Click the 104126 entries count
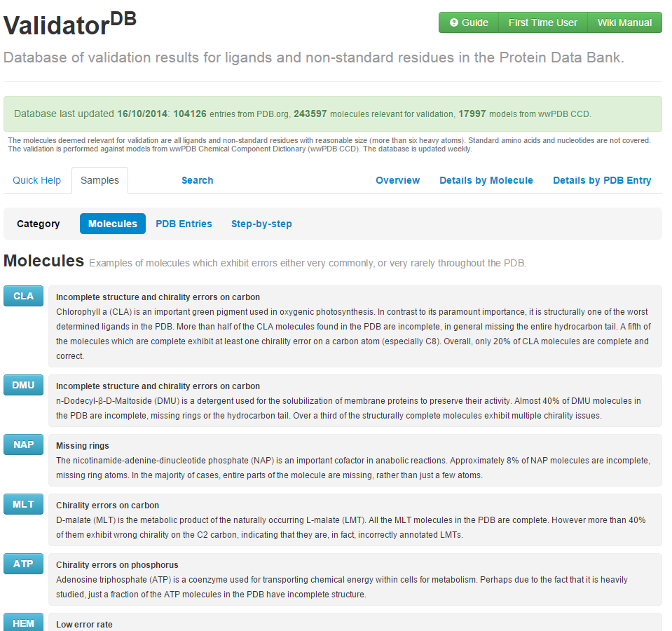 pos(190,114)
